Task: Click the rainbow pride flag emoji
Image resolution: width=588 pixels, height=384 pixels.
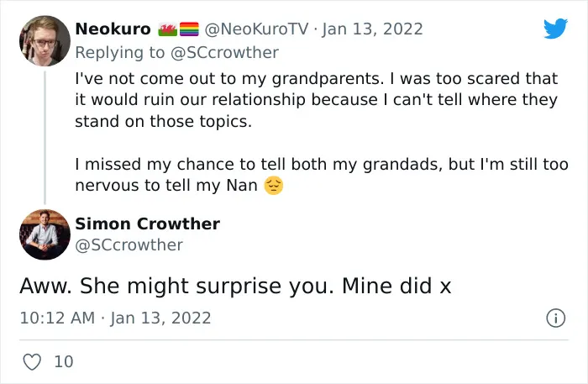Action: pyautogui.click(x=189, y=29)
